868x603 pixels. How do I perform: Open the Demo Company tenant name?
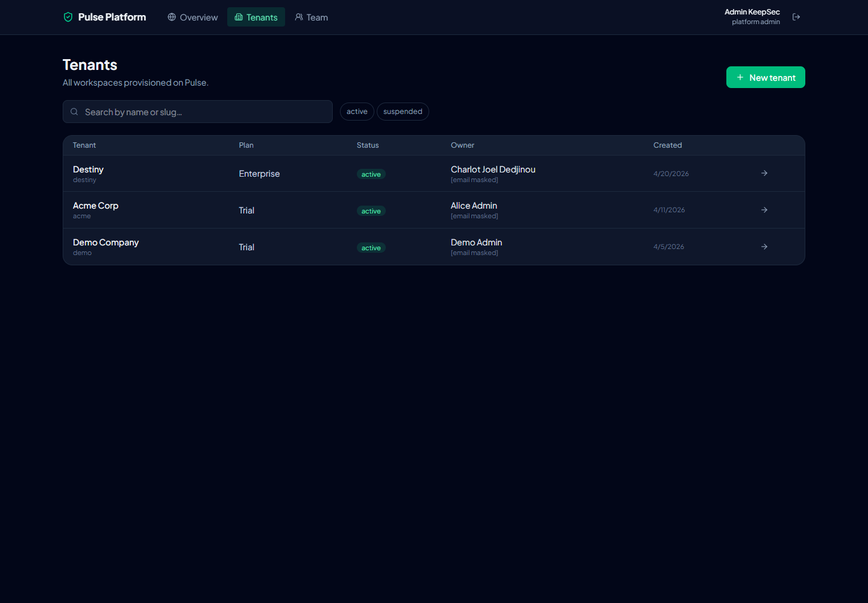[106, 242]
